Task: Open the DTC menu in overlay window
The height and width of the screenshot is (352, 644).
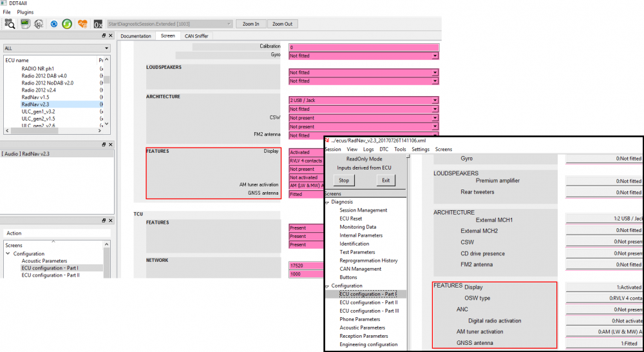Action: [384, 150]
